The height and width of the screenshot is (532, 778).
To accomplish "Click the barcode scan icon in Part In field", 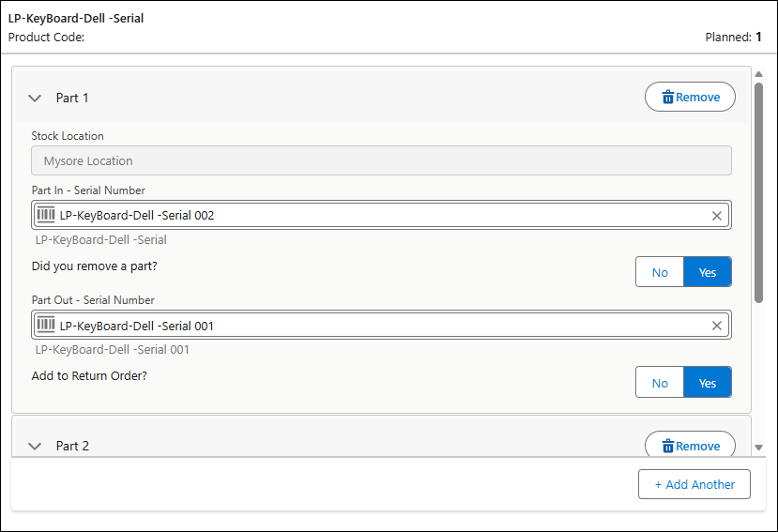I will (x=46, y=215).
